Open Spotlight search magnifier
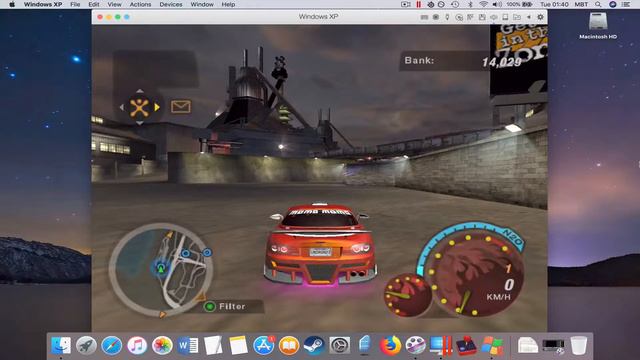Image resolution: width=640 pixels, height=360 pixels. pos(598,4)
